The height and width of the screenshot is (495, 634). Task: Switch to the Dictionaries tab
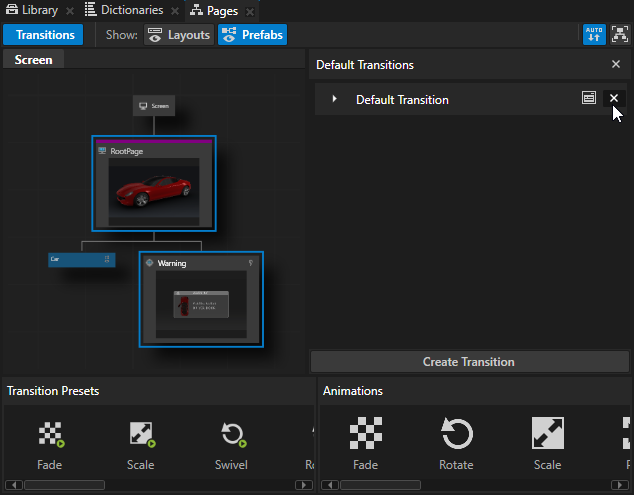124,10
